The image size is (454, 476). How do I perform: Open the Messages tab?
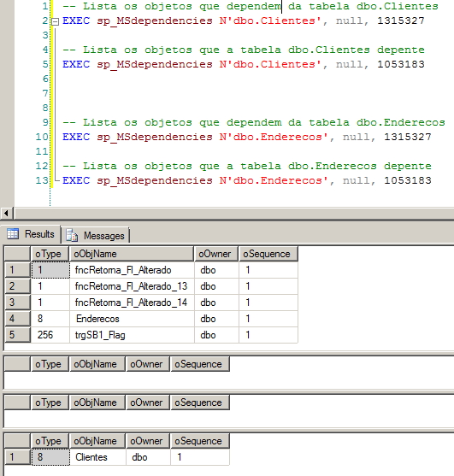click(96, 235)
